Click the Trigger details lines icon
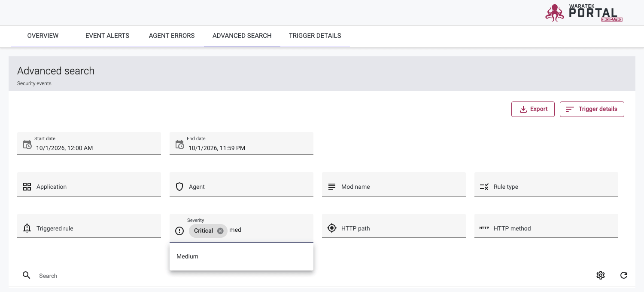The width and height of the screenshot is (644, 292). click(570, 109)
